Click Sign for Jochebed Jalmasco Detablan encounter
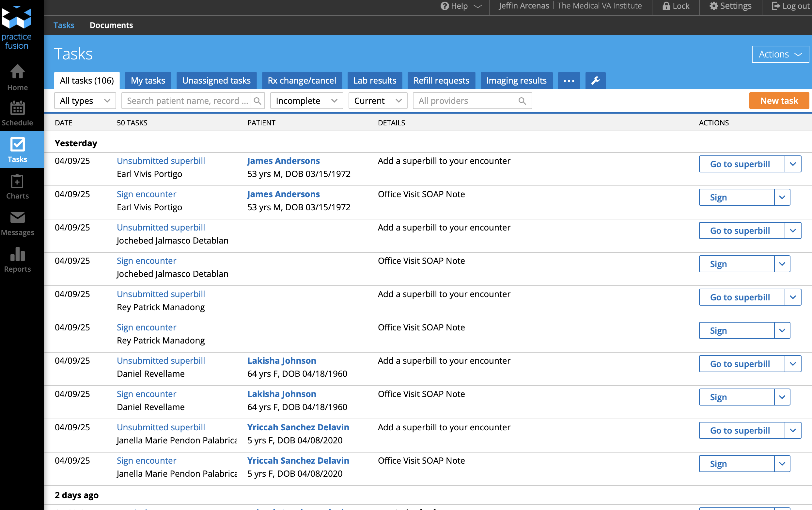Screen dimensions: 812x510 coord(737,264)
